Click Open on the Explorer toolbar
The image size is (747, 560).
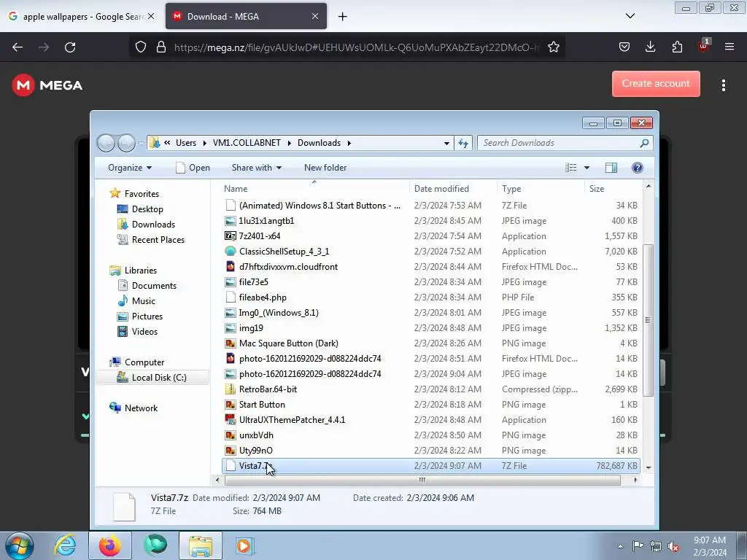pos(193,168)
